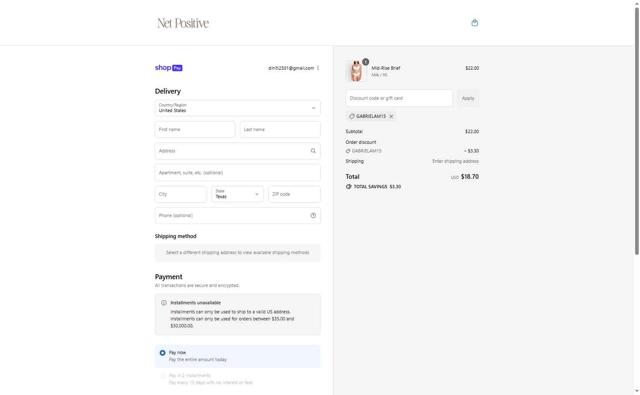The image size is (640, 395).
Task: Click the Net Positive store logo
Action: (x=183, y=23)
